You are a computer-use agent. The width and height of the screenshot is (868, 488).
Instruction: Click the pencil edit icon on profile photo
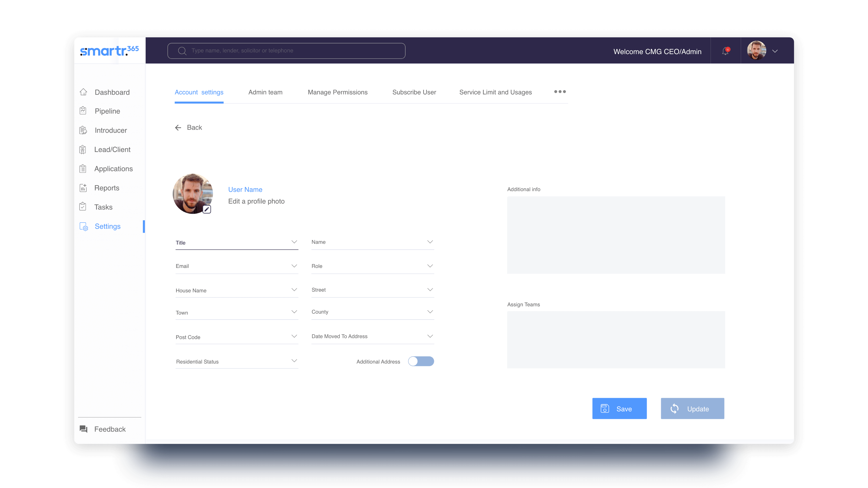[x=207, y=209]
